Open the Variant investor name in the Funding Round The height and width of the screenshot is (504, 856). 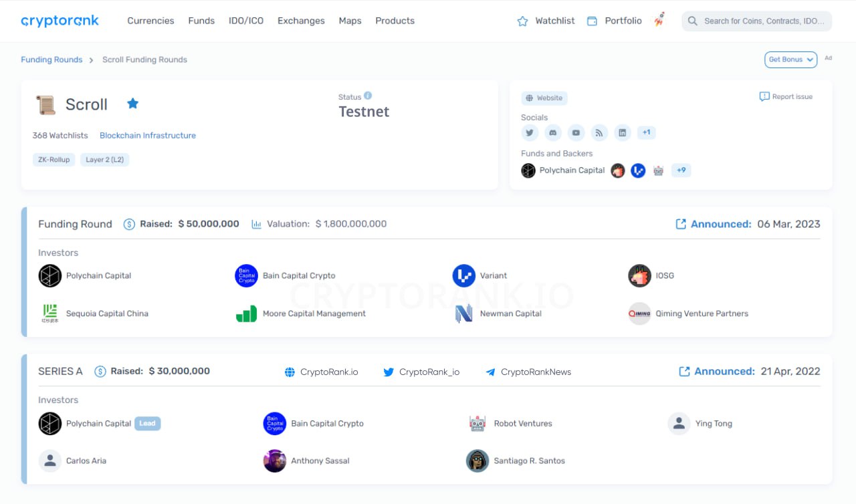point(494,275)
